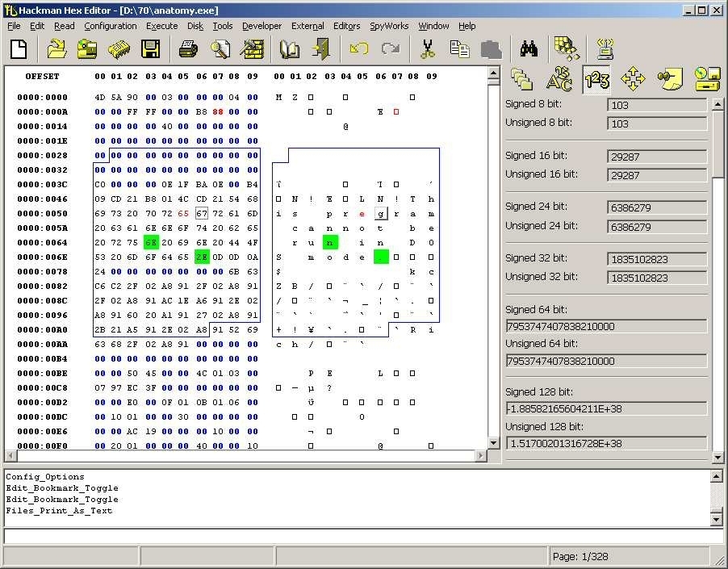
Task: Click the Signed 8 bit value field
Action: coord(657,106)
